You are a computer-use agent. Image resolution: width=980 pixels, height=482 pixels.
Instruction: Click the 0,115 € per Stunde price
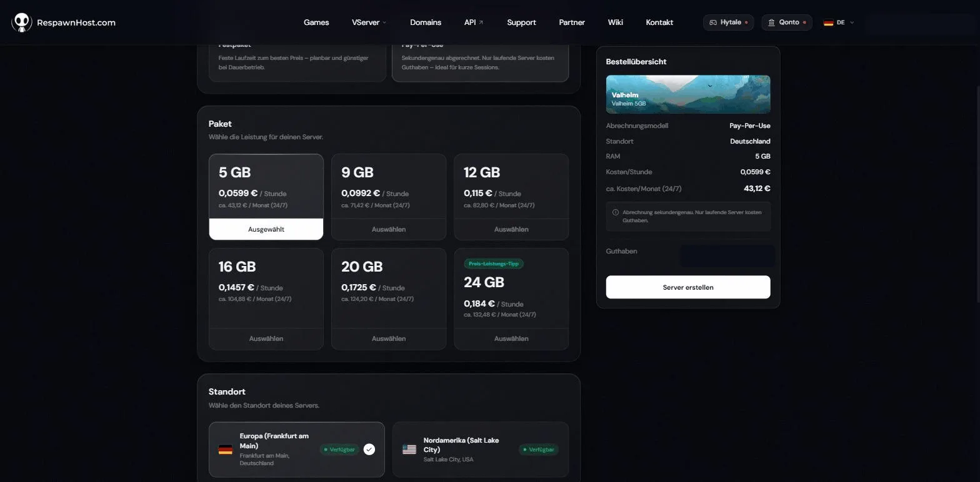[x=492, y=193]
